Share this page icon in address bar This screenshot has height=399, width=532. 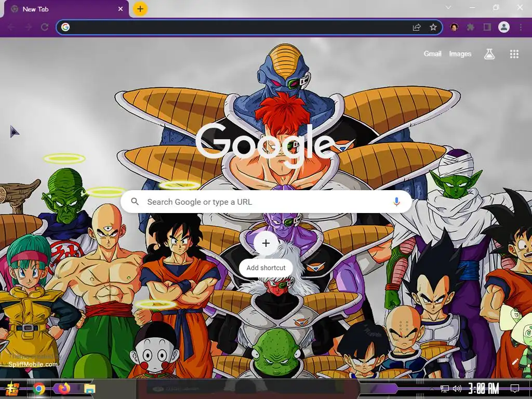click(x=417, y=28)
